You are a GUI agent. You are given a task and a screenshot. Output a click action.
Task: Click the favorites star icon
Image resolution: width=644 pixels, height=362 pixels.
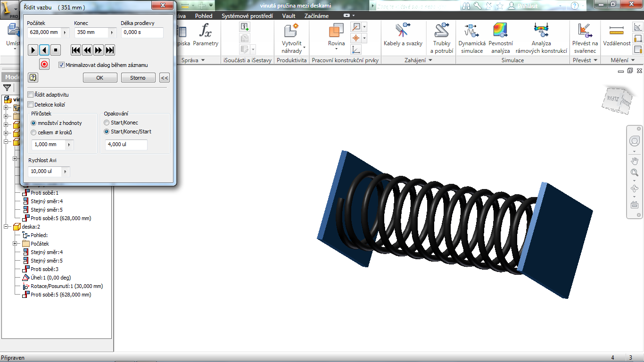pyautogui.click(x=500, y=6)
